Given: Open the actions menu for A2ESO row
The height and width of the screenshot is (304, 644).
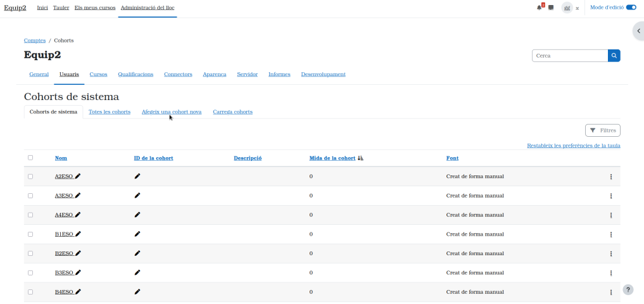Looking at the screenshot, I should pos(611,177).
